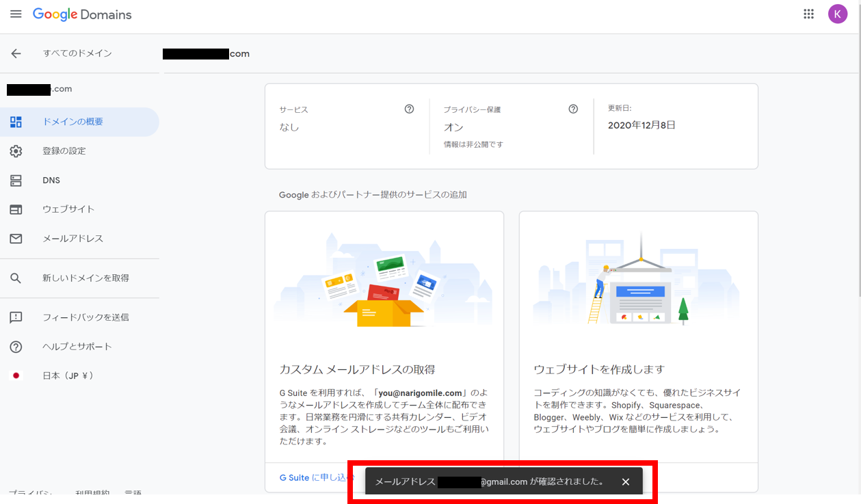The height and width of the screenshot is (504, 861).
Task: Click the カスタム メールアドレスの取得 heading
Action: click(x=358, y=369)
